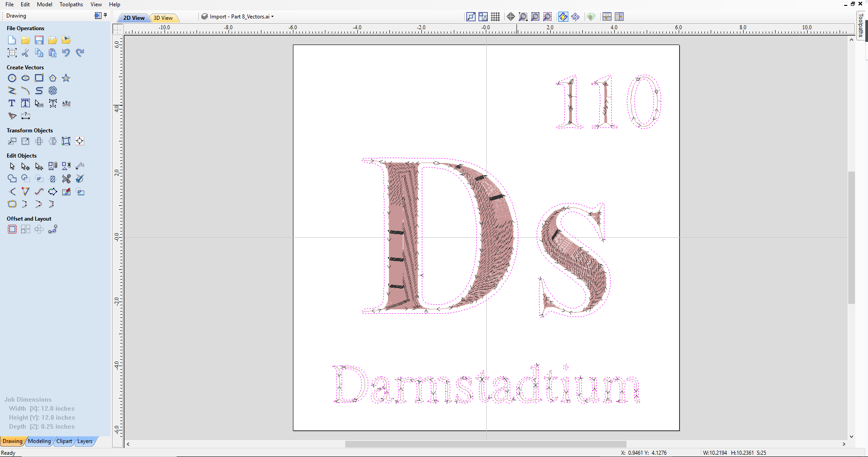Weld selected vectors together
The height and width of the screenshot is (457, 868).
click(x=12, y=179)
